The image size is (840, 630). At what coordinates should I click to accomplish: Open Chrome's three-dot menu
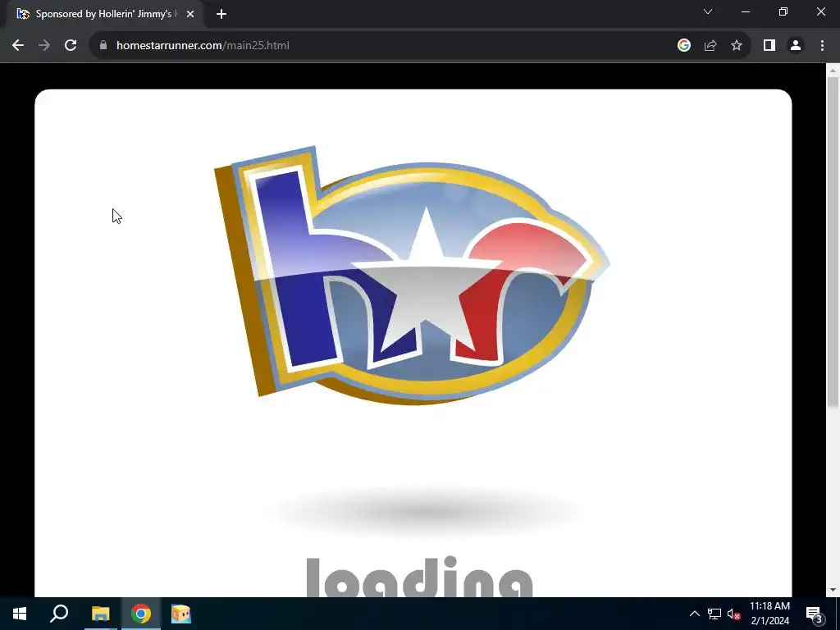822,46
